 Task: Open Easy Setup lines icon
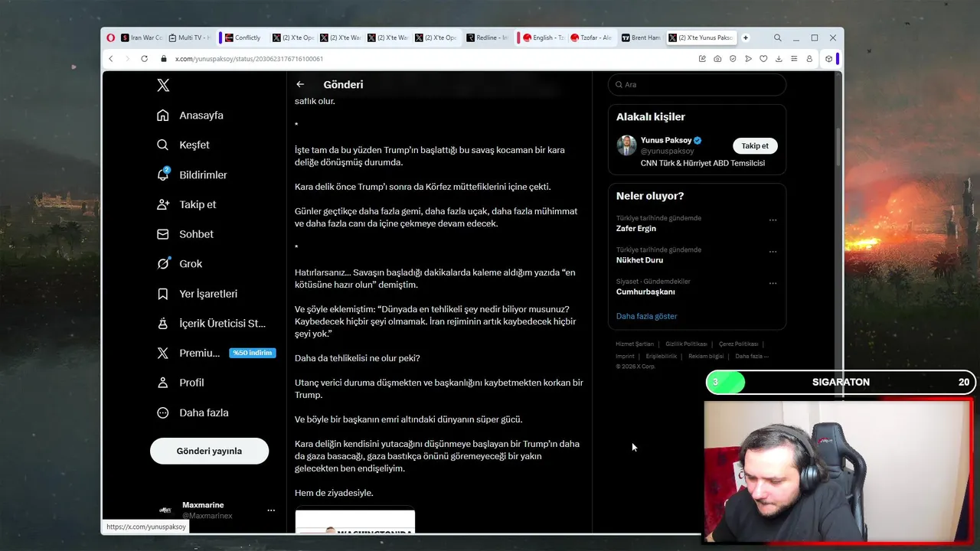pyautogui.click(x=794, y=59)
